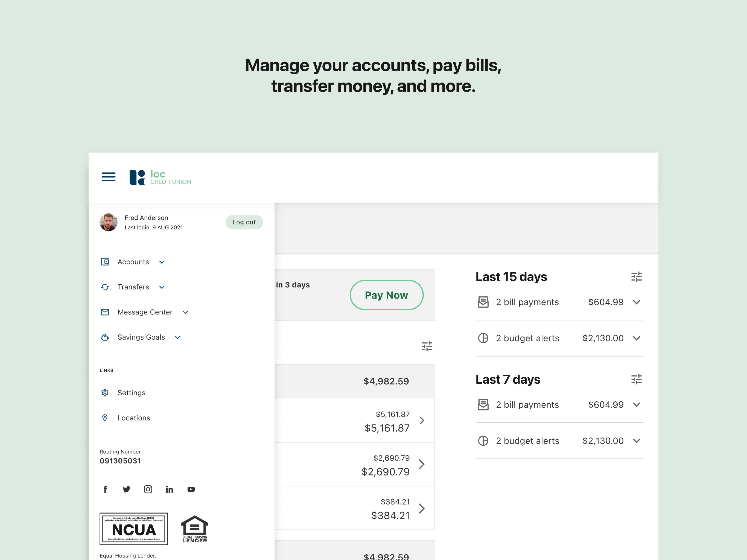Click the Accounts wallet icon
This screenshot has width=747, height=560.
(x=105, y=262)
